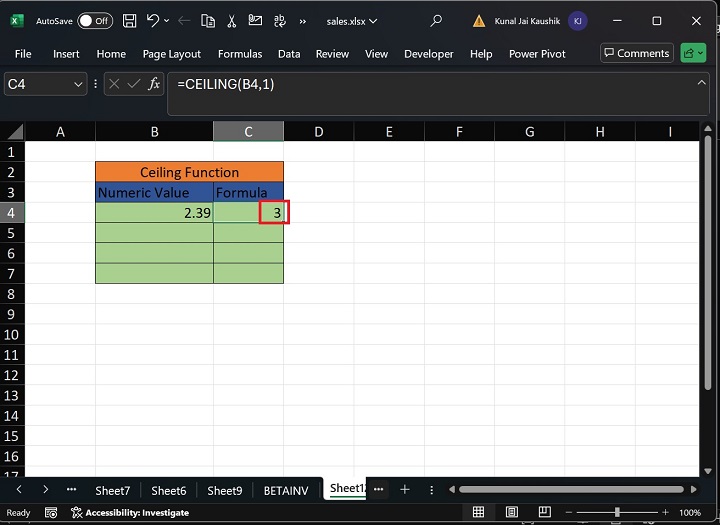Click the Undo arrow icon
This screenshot has height=525, width=720.
pos(152,21)
